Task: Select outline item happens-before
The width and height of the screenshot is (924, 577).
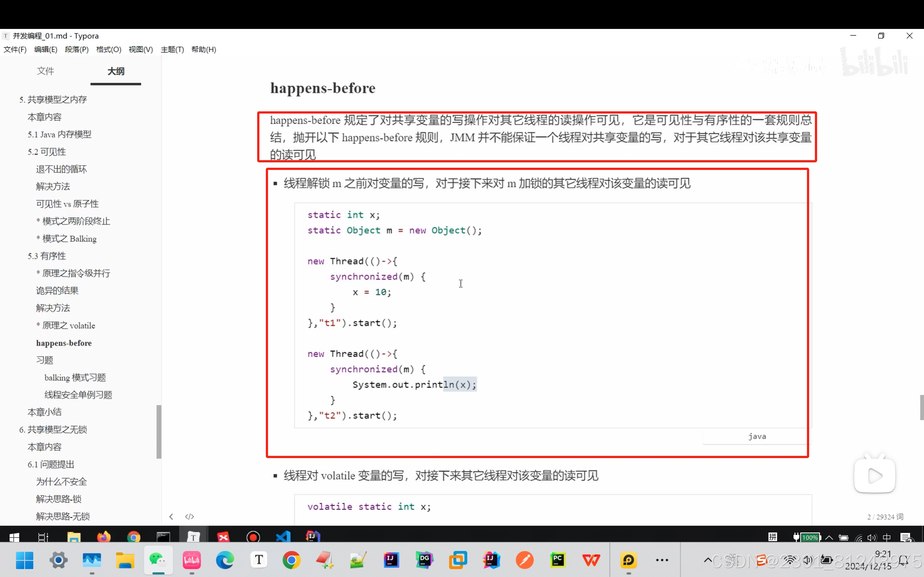Action: (64, 343)
